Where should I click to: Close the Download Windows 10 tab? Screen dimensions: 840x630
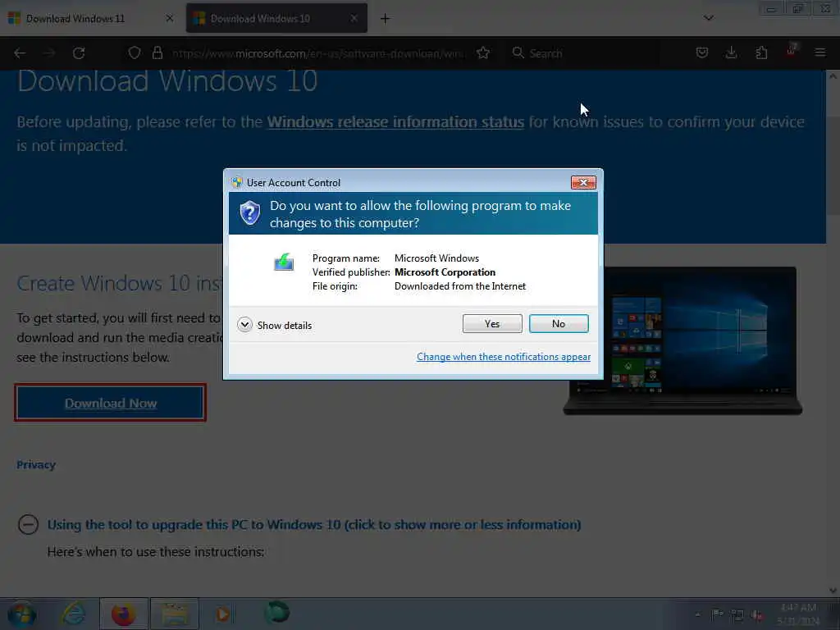(354, 18)
